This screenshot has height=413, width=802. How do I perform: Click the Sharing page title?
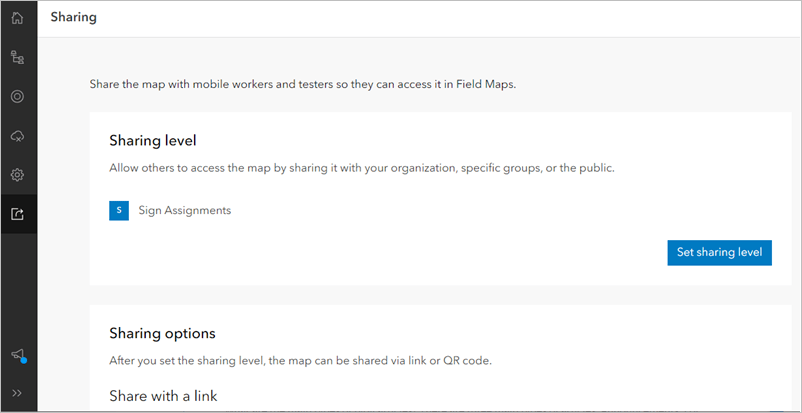pyautogui.click(x=74, y=17)
